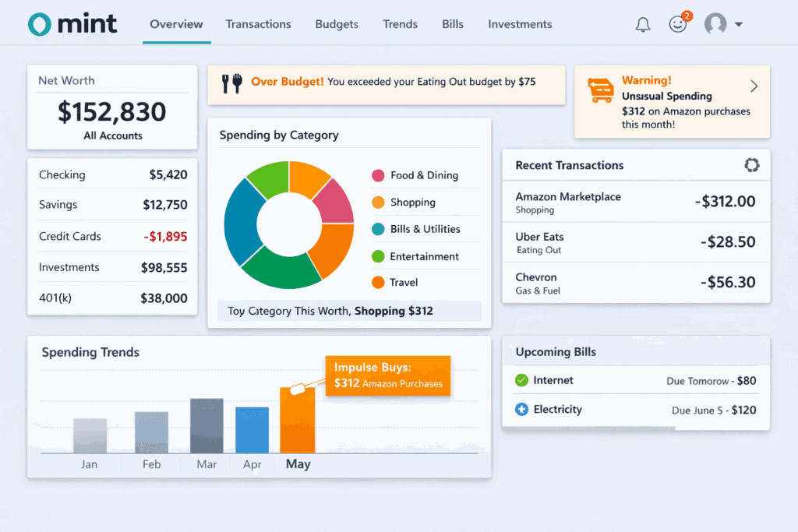Switch to the Overview tab
The height and width of the screenshot is (532, 798).
click(176, 24)
